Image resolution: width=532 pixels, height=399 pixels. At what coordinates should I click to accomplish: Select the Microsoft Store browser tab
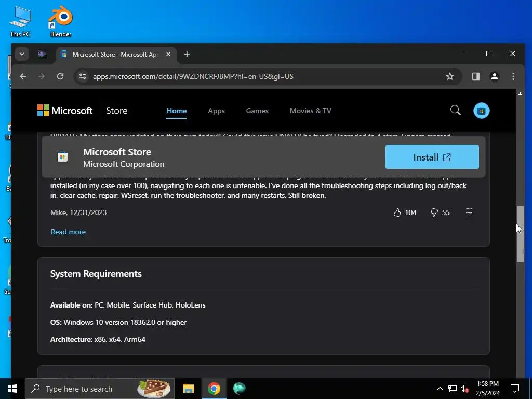tap(115, 54)
